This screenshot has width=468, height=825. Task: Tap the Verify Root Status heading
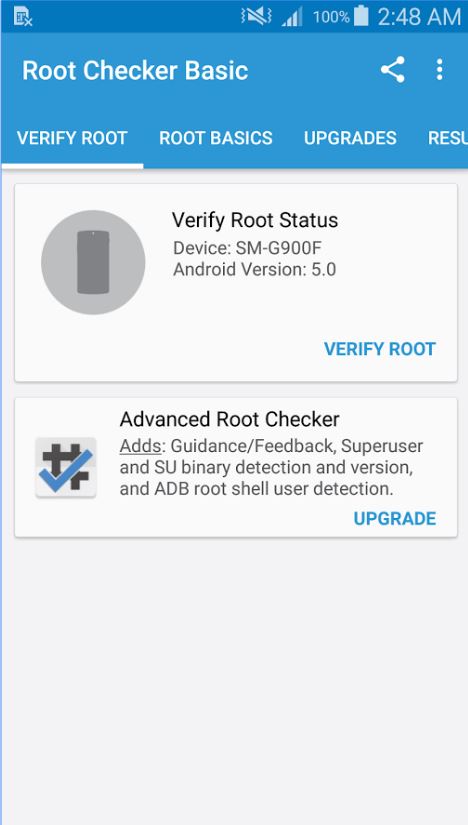point(255,220)
